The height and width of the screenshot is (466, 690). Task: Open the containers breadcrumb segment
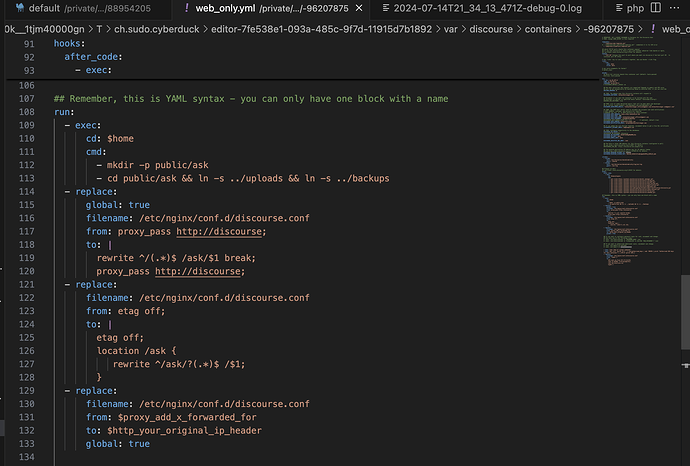coord(548,29)
